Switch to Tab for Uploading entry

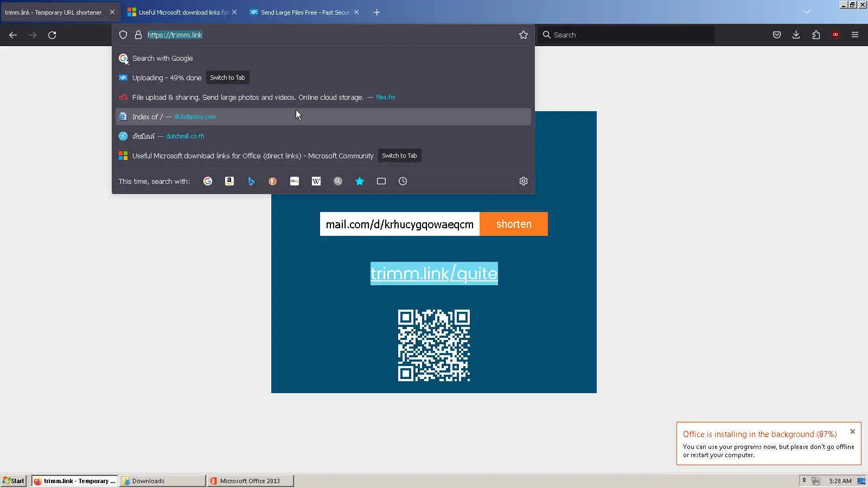pyautogui.click(x=227, y=78)
